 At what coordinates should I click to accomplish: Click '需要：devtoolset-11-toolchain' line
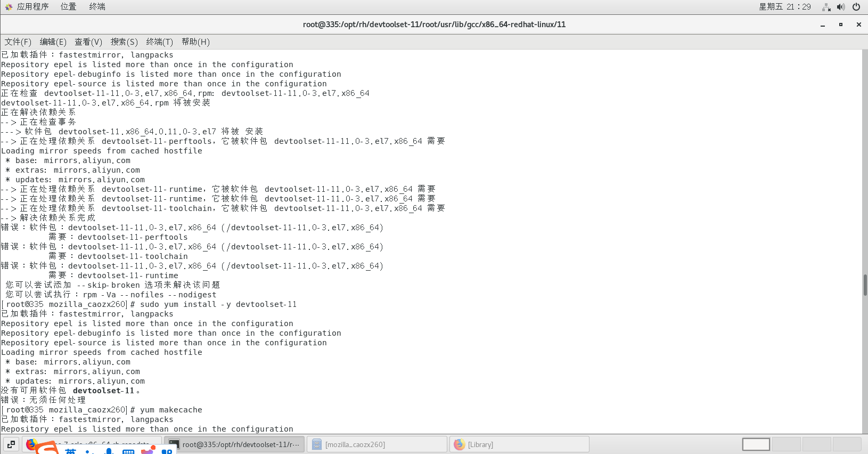click(118, 256)
